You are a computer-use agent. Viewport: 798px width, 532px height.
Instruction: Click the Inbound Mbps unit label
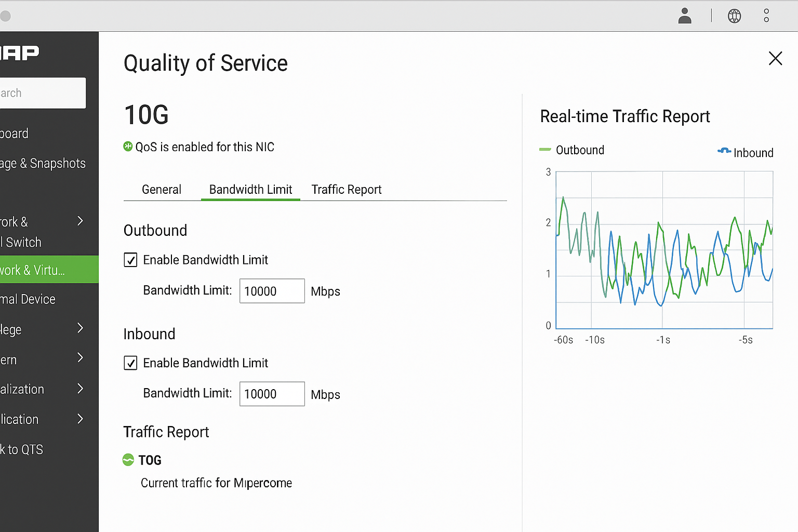click(325, 395)
